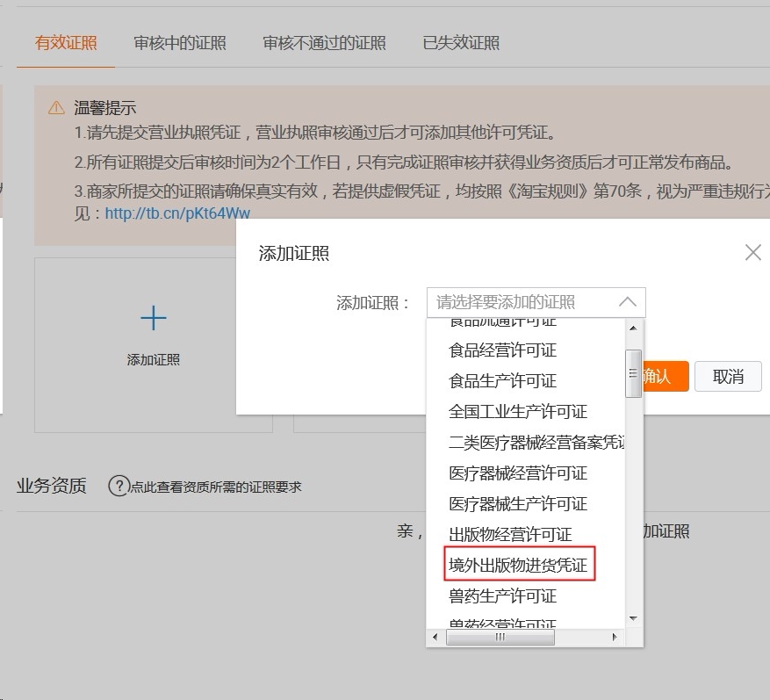Choose 食品经营许可证 option
The height and width of the screenshot is (700, 770).
(502, 350)
